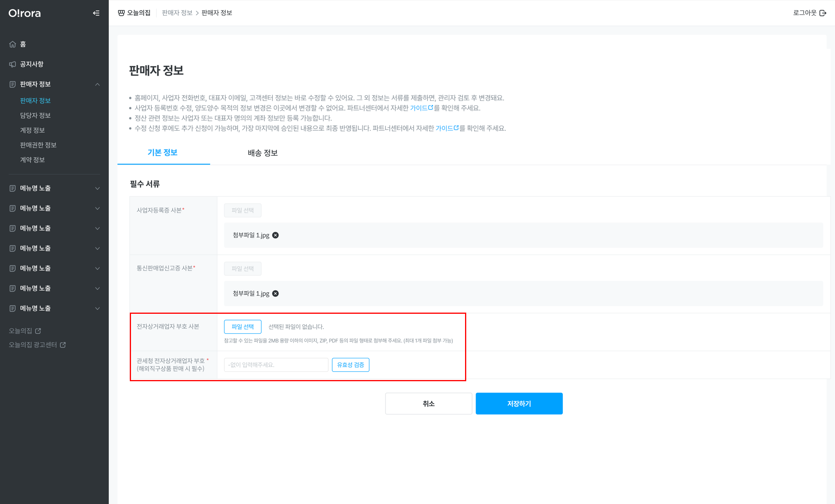
Task: Remove 첨부파일 1.jpg under 사업자등록증 사본
Action: 276,235
